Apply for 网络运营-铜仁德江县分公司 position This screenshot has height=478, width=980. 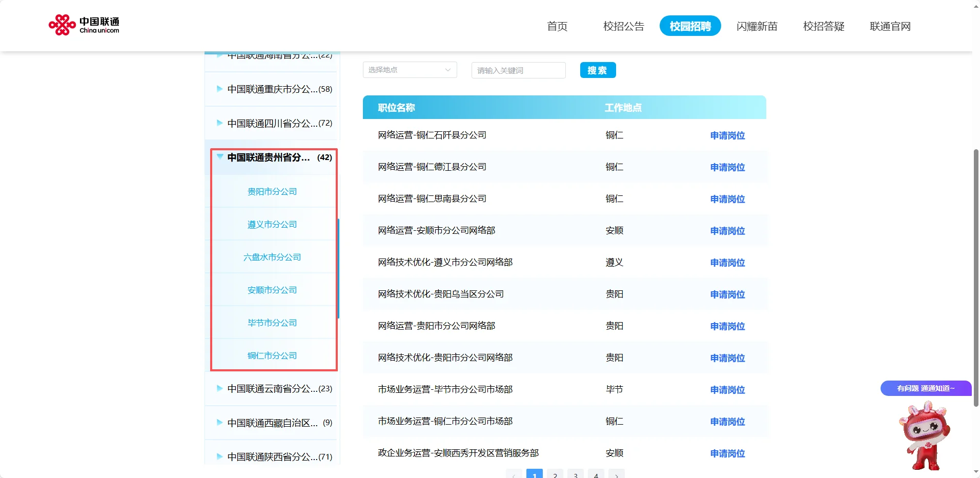pyautogui.click(x=727, y=167)
